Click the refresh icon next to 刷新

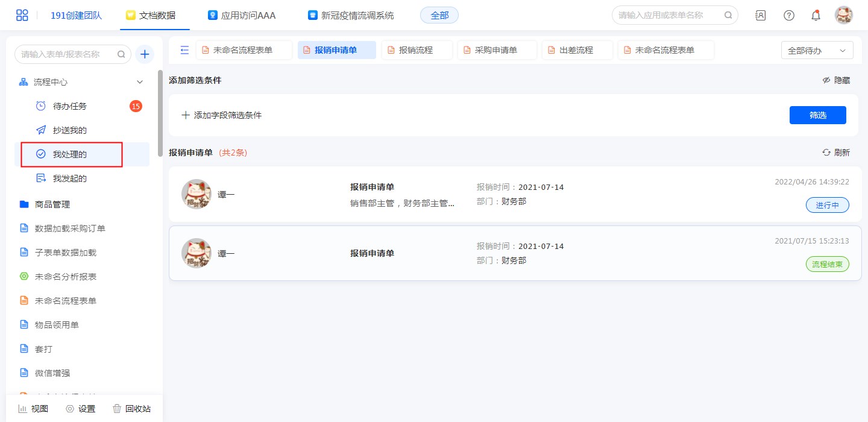point(826,153)
